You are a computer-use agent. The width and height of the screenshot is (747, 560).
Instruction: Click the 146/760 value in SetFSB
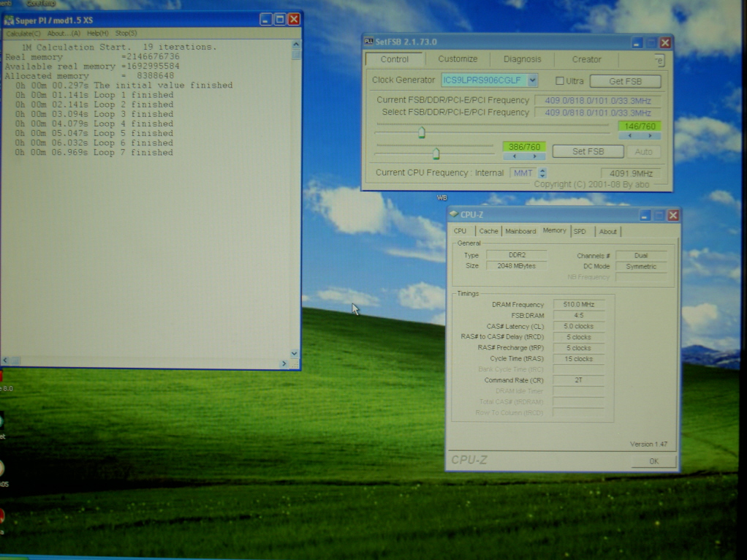[640, 126]
